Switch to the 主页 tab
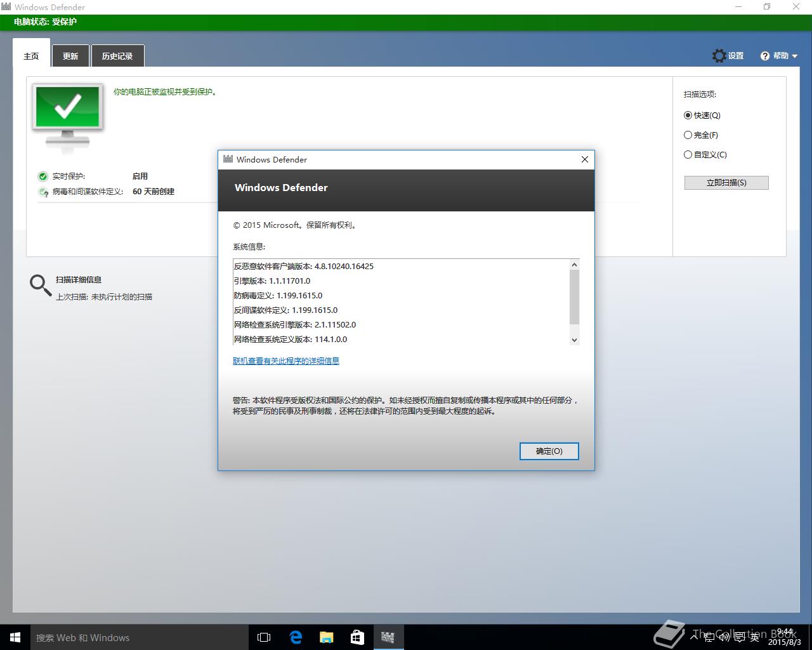Image resolution: width=812 pixels, height=650 pixels. [x=31, y=56]
